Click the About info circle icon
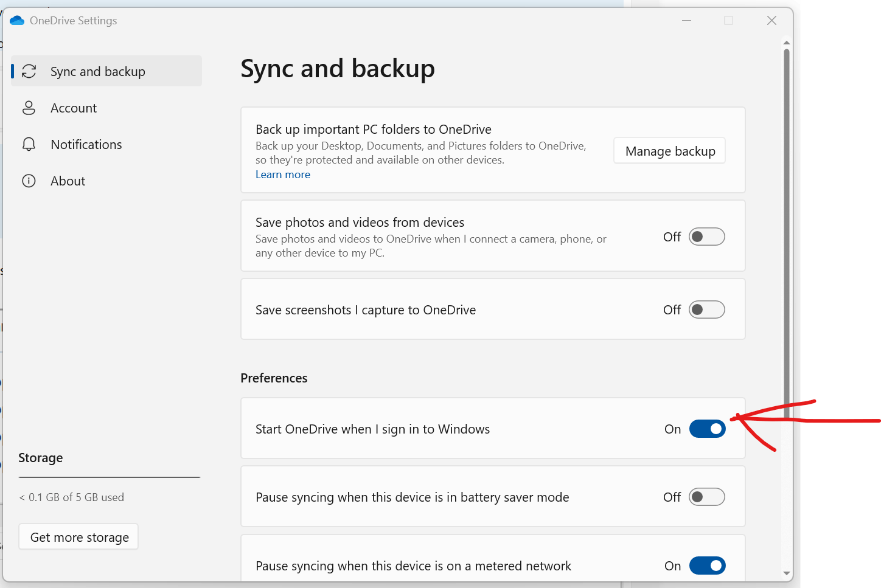This screenshot has width=881, height=588. 29,181
